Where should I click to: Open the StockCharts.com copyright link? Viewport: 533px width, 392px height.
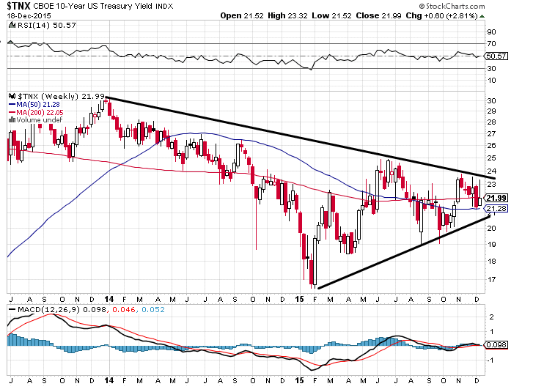(452, 6)
